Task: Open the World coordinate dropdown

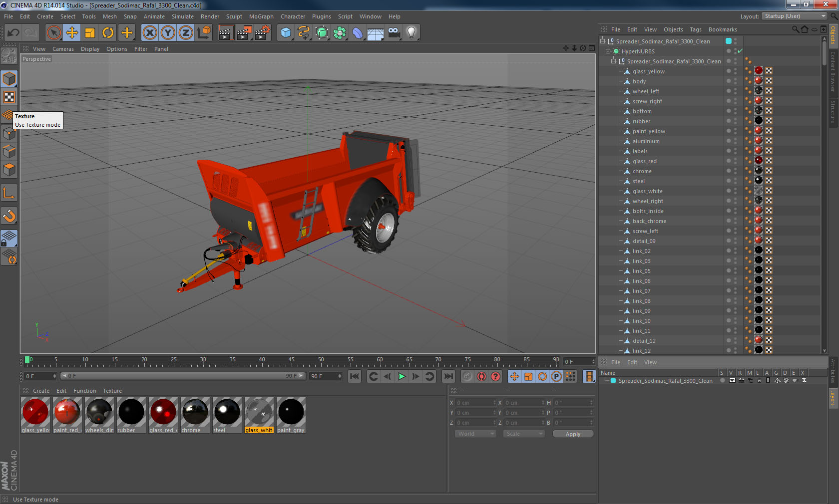Action: click(475, 434)
